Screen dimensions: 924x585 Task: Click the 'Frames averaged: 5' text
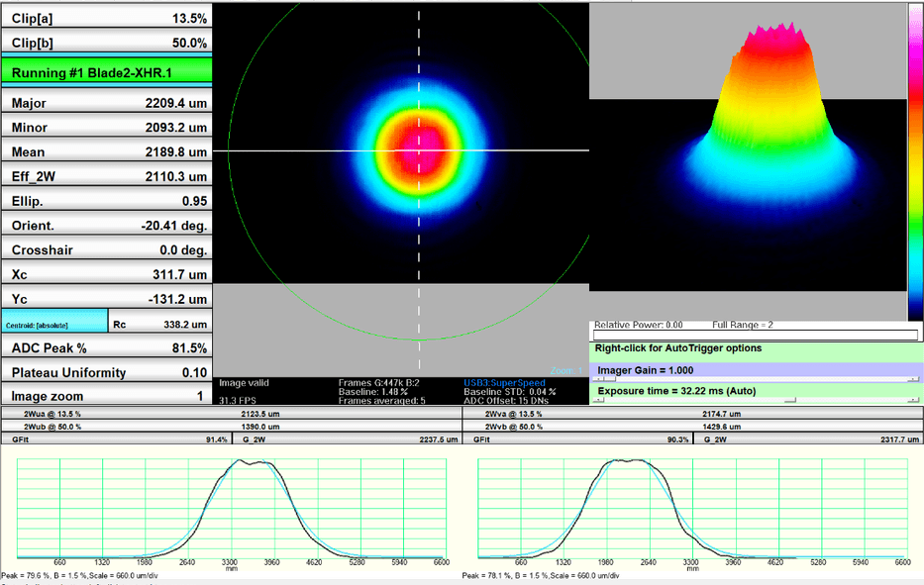coord(382,401)
